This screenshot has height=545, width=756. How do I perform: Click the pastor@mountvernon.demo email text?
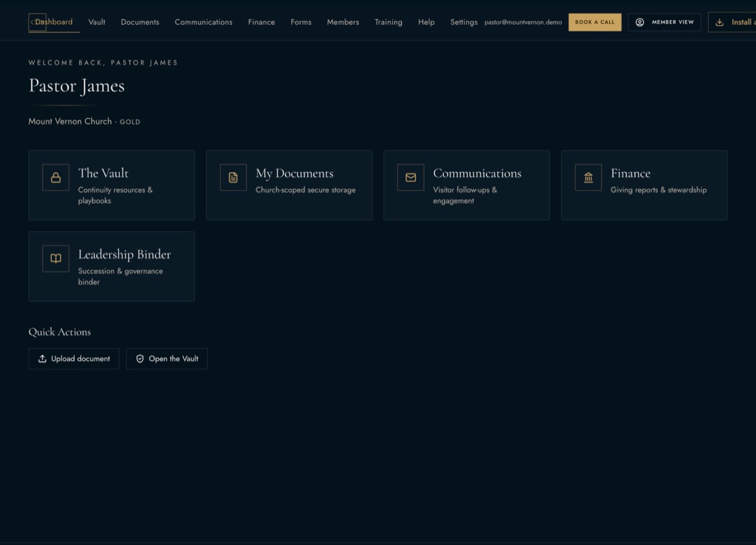coord(523,22)
